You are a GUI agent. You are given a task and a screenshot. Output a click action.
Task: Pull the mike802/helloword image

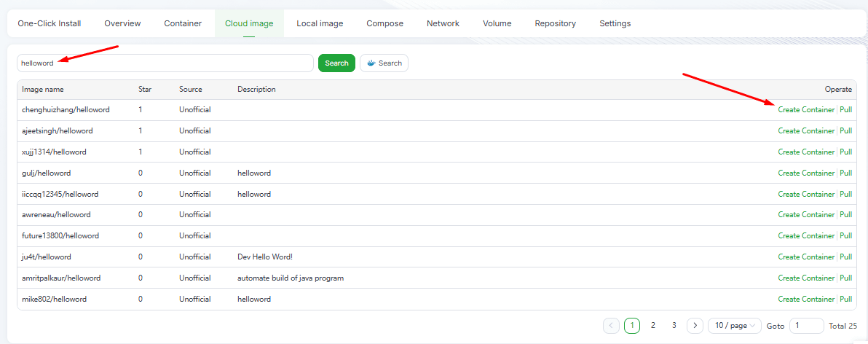pos(845,300)
